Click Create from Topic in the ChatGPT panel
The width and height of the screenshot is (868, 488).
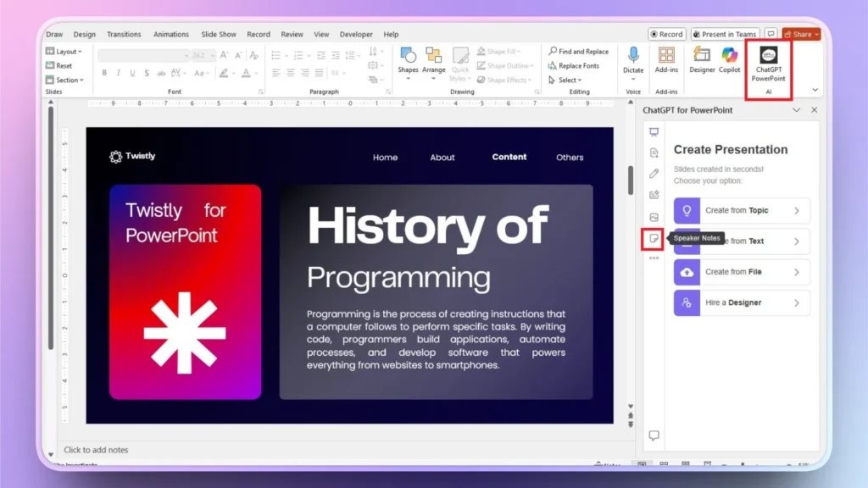(740, 210)
